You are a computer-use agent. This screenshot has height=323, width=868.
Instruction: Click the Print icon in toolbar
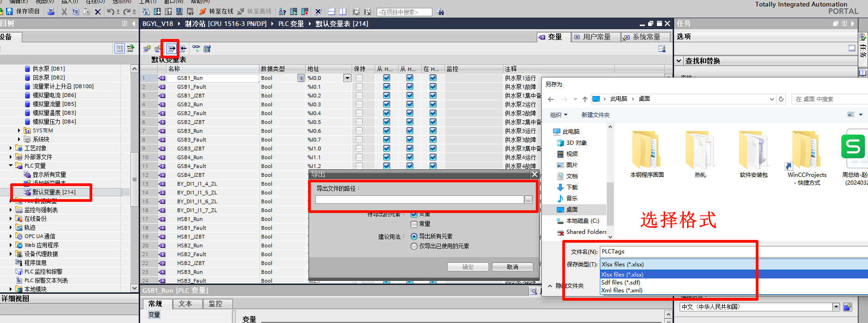coord(51,12)
